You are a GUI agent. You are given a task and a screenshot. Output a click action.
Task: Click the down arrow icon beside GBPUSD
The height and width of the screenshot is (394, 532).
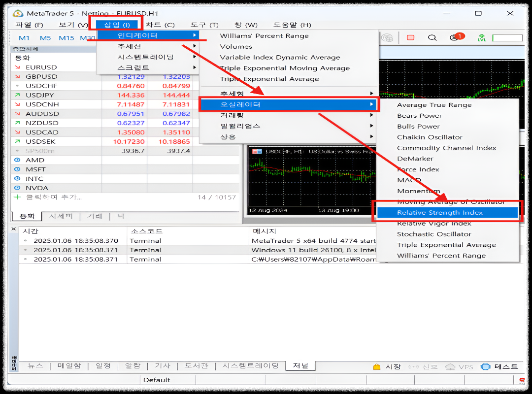(x=17, y=77)
